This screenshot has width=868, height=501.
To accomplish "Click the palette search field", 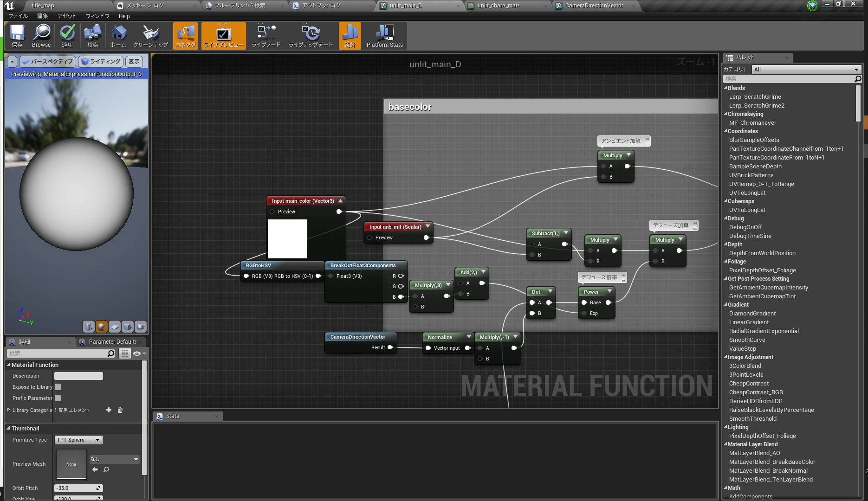I will tap(789, 79).
